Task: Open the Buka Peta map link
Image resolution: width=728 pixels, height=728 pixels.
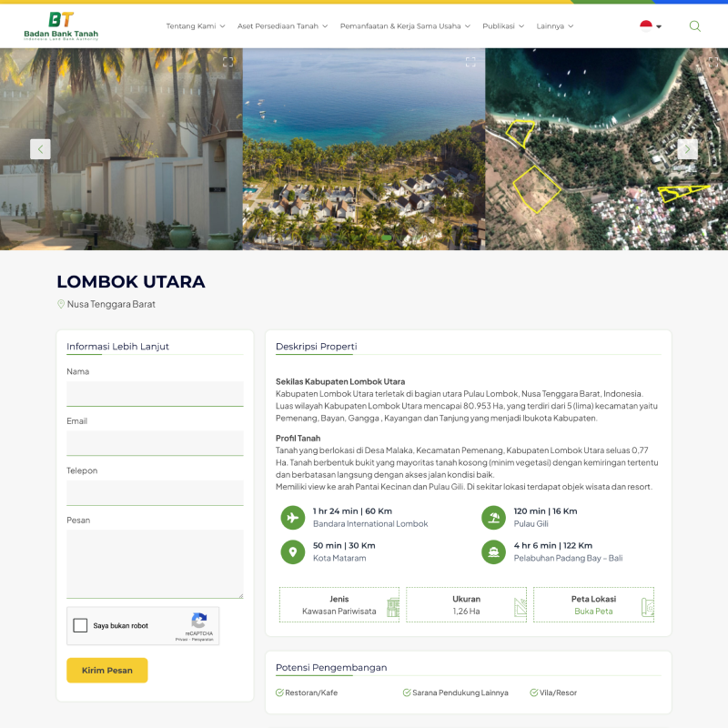Action: (593, 612)
